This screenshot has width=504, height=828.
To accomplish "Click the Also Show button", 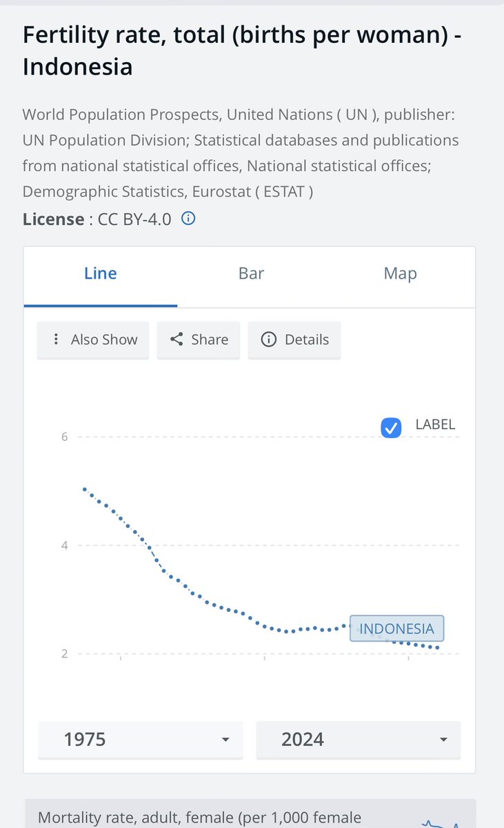I will (x=93, y=339).
